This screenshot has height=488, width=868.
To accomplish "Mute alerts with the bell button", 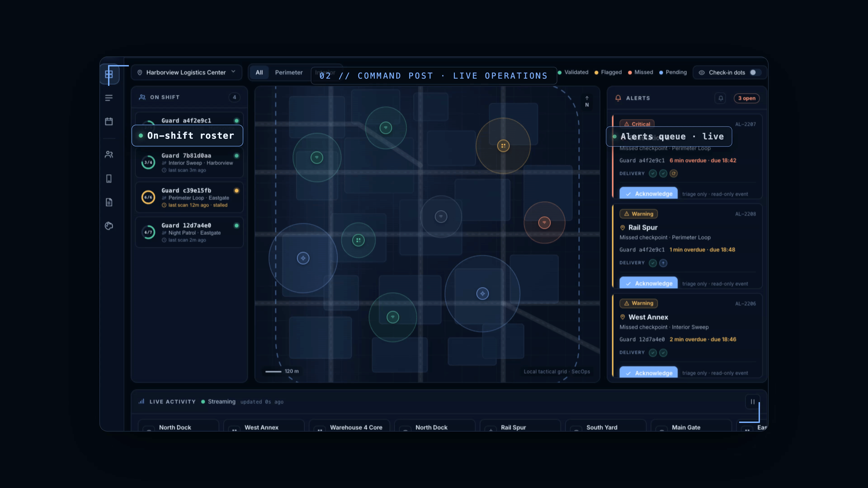I will tap(720, 98).
